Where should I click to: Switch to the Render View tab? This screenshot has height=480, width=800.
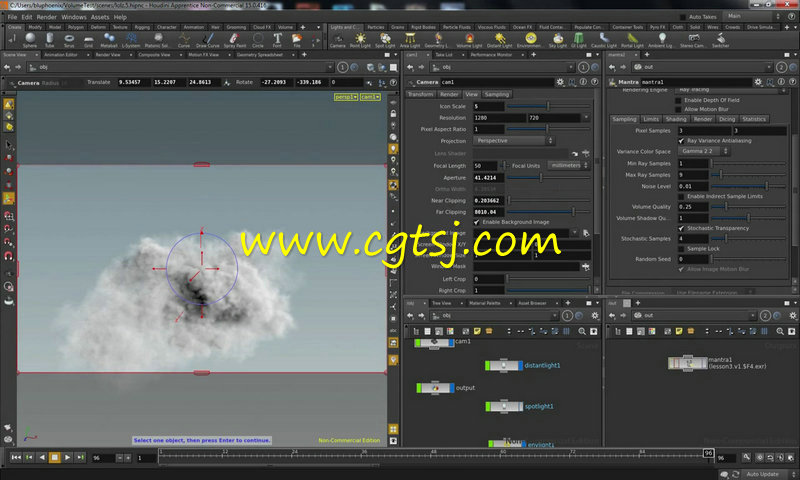pyautogui.click(x=108, y=55)
